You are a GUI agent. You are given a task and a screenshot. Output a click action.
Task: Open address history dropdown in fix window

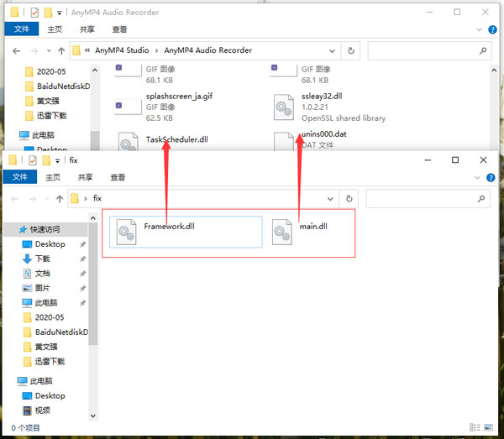point(330,199)
